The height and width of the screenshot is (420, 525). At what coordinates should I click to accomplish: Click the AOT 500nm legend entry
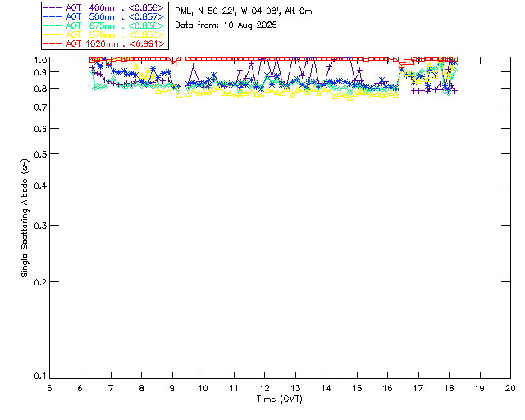coord(103,16)
